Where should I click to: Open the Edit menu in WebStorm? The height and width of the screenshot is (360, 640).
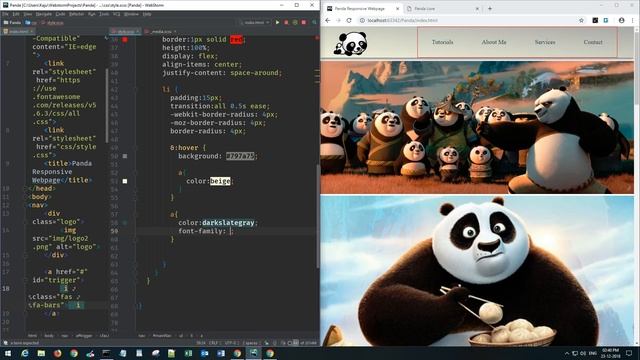16,14
